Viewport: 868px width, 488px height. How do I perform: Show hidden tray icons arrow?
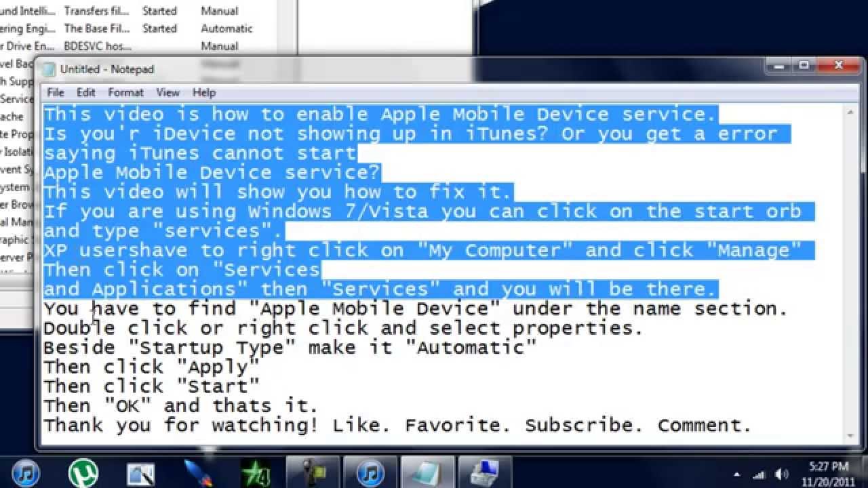point(737,474)
